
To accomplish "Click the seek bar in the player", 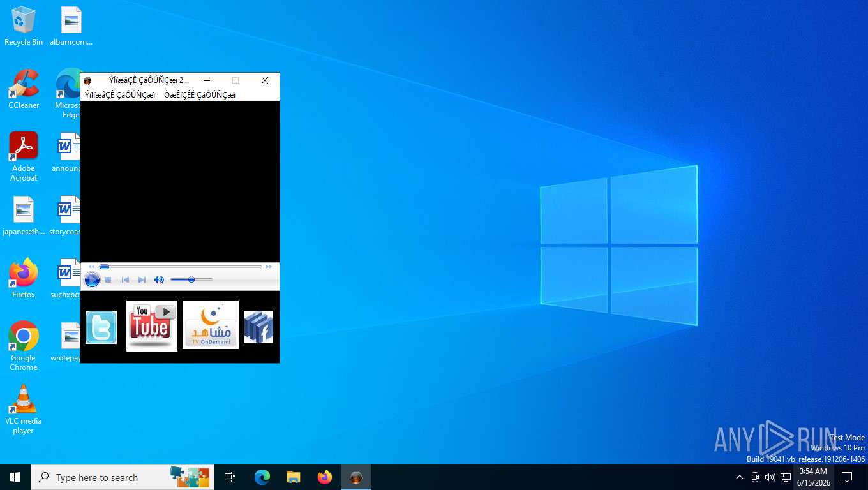I will [181, 267].
